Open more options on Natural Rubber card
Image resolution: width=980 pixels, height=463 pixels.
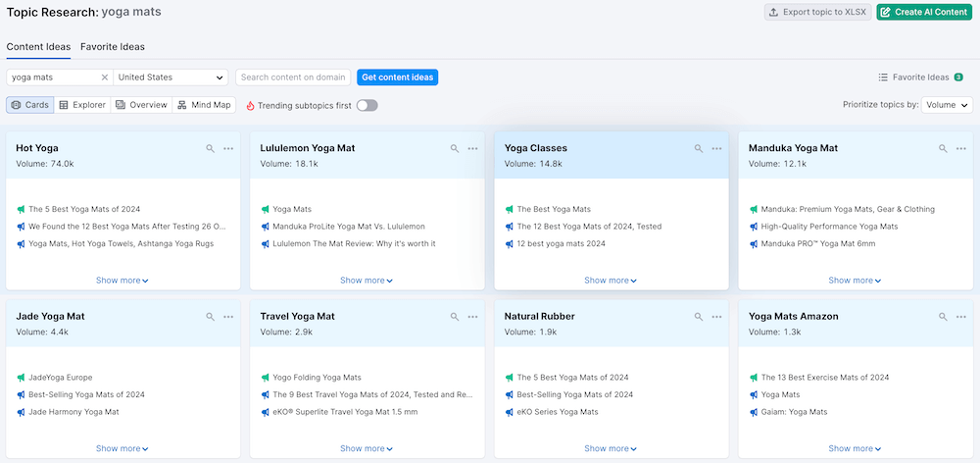(x=716, y=317)
